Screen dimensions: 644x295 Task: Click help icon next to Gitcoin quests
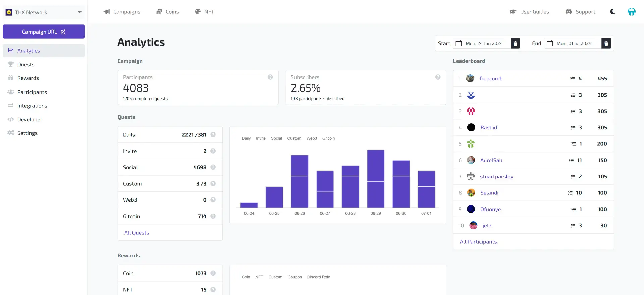pyautogui.click(x=213, y=216)
